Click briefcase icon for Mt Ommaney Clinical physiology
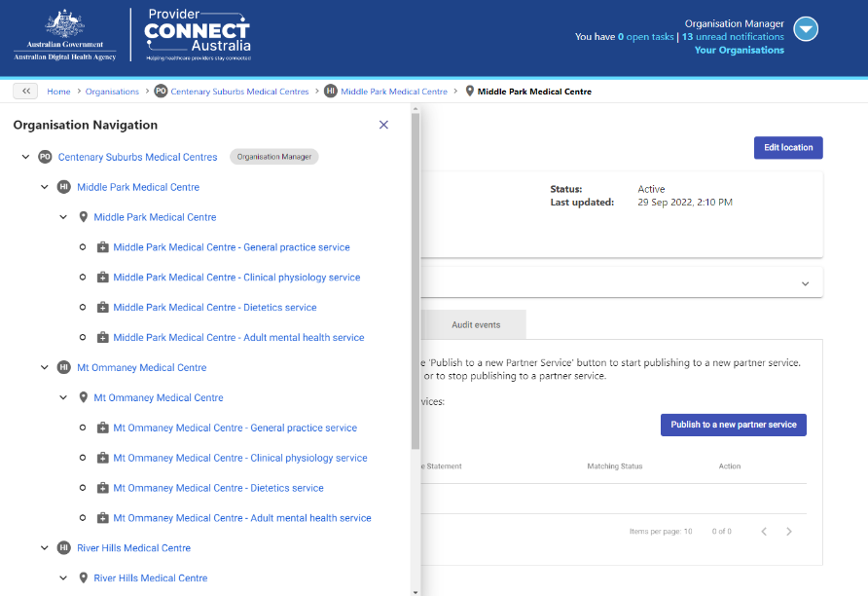868x596 pixels. (102, 458)
